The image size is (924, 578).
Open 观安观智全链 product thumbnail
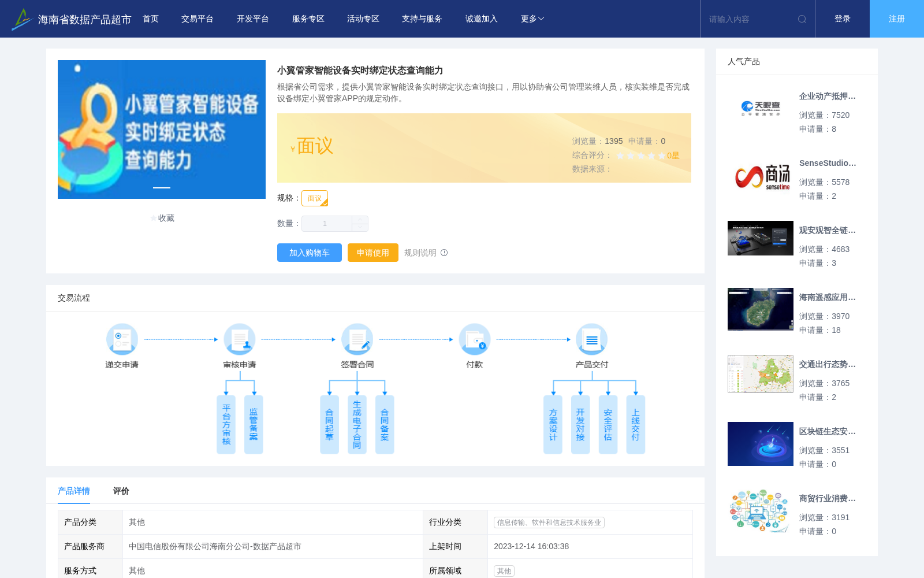point(761,238)
